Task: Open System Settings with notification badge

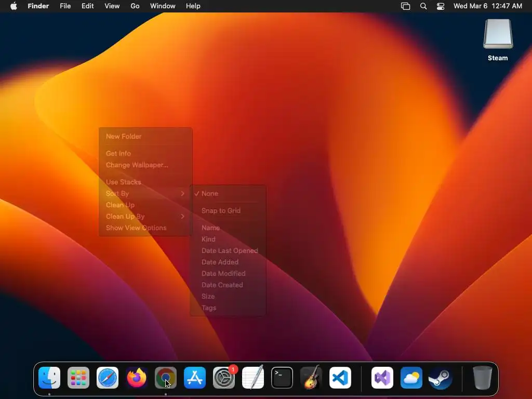Action: 224,378
